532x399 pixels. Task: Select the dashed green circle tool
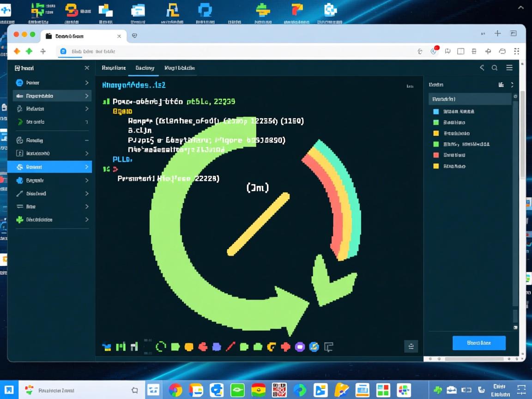click(161, 346)
